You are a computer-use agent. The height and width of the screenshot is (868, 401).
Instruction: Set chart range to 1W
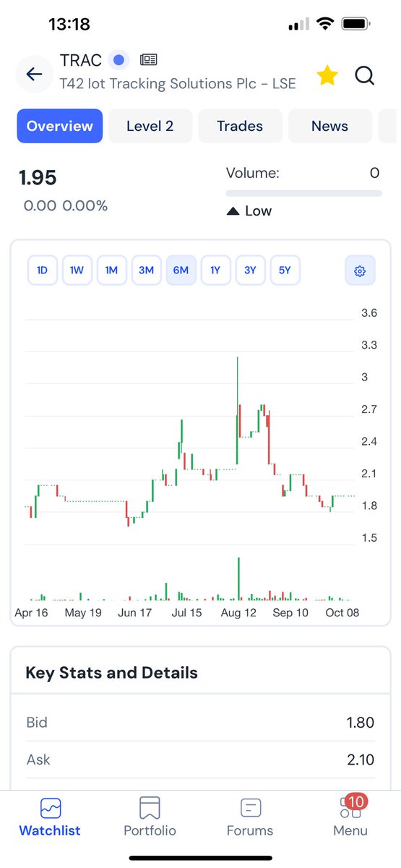[x=77, y=271]
